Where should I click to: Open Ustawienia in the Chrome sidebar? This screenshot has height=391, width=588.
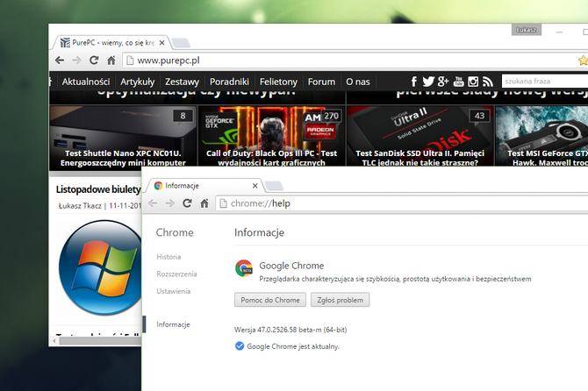pos(173,291)
